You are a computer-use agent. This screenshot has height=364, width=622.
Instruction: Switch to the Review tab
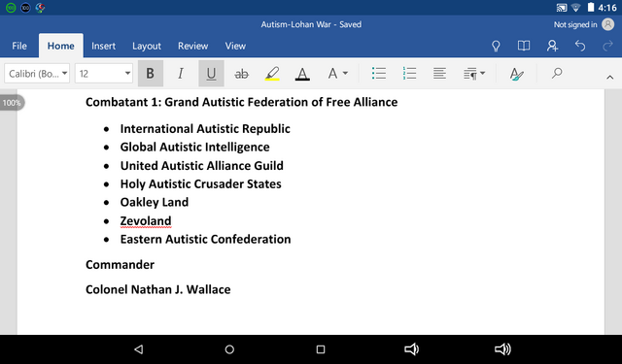tap(192, 46)
